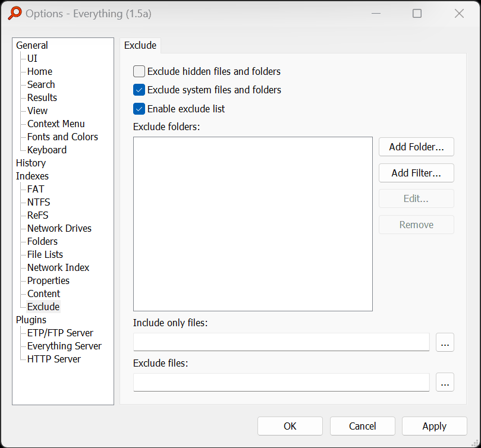Click the Include only files text field
Image resolution: width=481 pixels, height=448 pixels.
[x=281, y=342]
